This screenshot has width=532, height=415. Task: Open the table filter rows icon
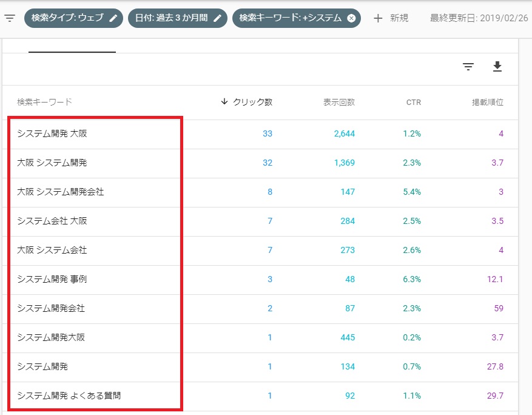tap(468, 67)
